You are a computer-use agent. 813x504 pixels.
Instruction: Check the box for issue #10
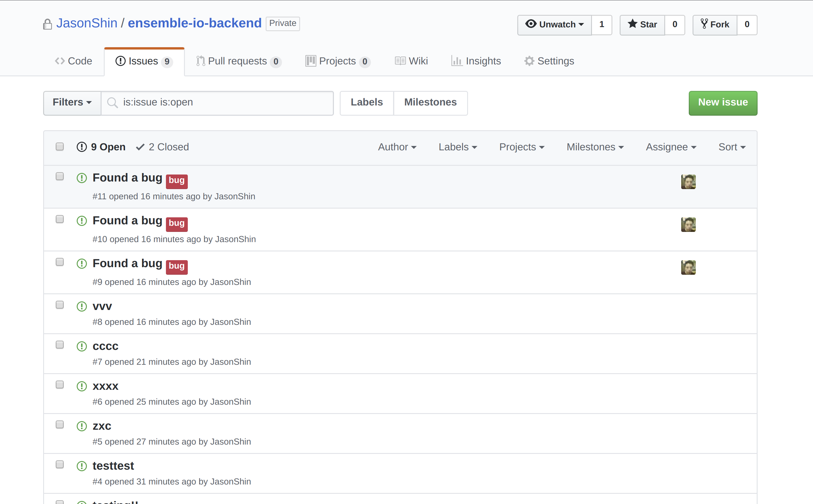(60, 219)
